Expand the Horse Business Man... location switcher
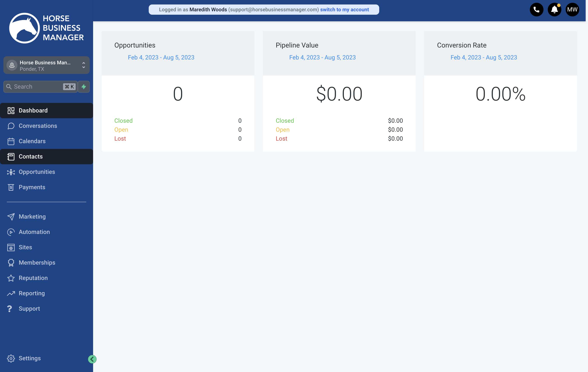The height and width of the screenshot is (372, 588). coord(46,65)
